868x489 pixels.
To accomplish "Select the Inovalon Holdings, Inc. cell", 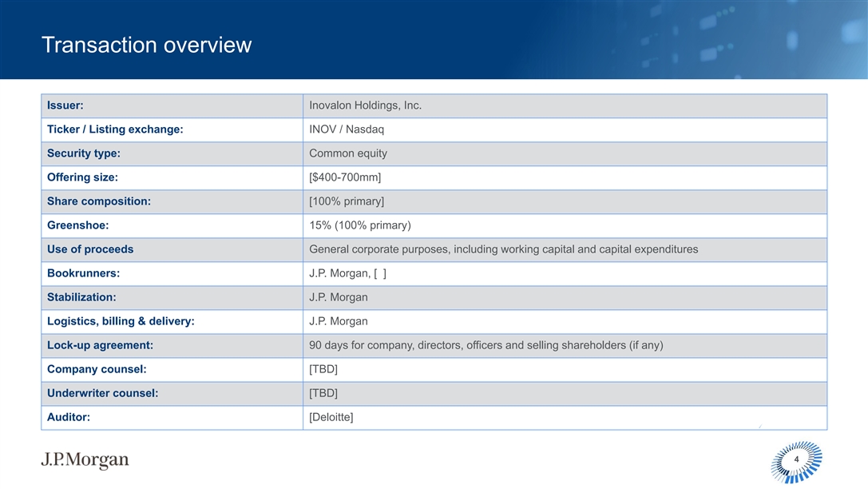I will click(365, 105).
